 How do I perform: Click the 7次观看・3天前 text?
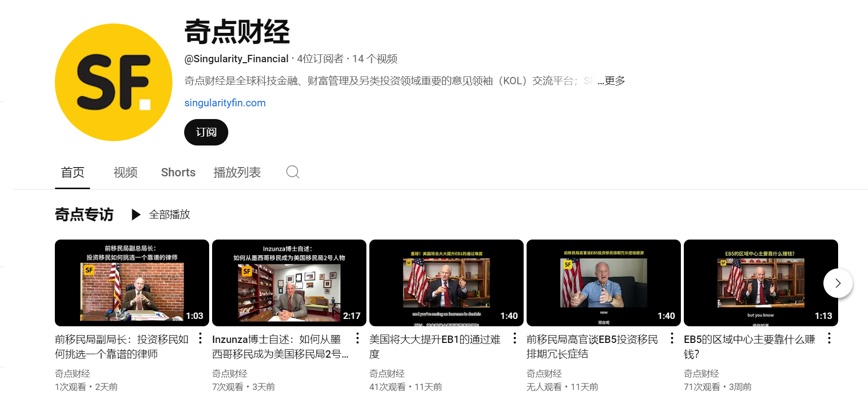point(243,387)
